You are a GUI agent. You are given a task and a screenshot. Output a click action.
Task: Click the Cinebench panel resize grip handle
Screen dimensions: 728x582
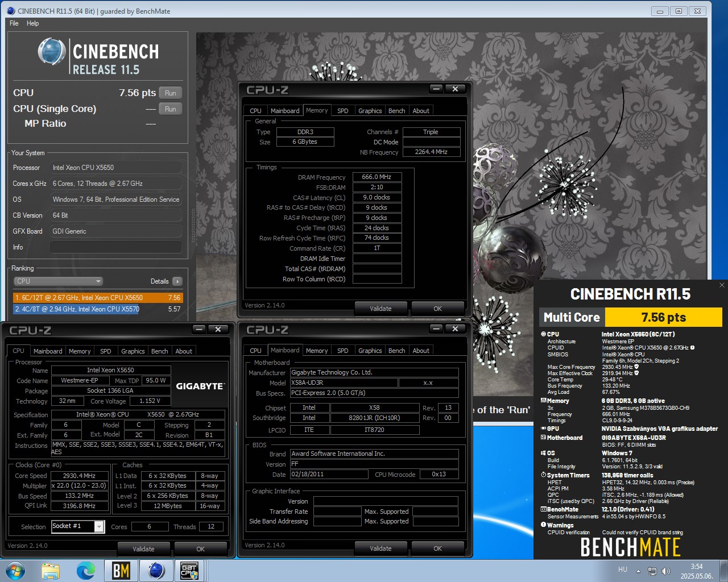pos(193,226)
